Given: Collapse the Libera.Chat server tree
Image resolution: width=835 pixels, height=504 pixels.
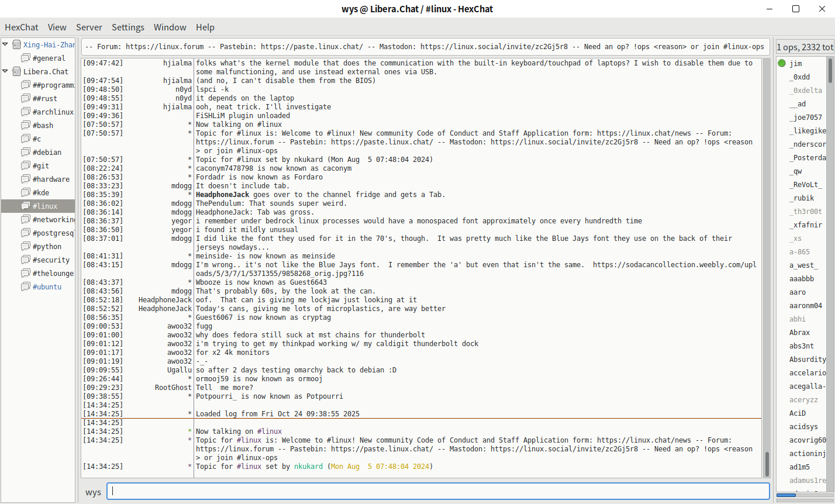Looking at the screenshot, I should click(x=5, y=71).
